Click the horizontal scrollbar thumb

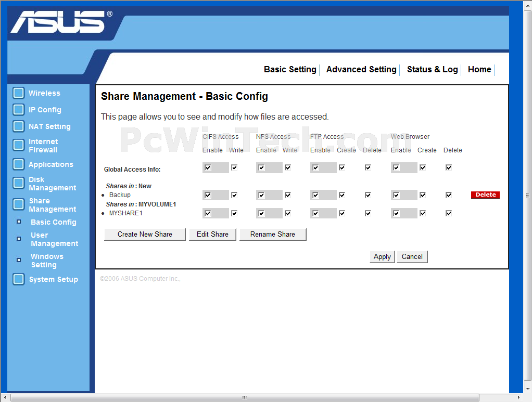[245, 397]
